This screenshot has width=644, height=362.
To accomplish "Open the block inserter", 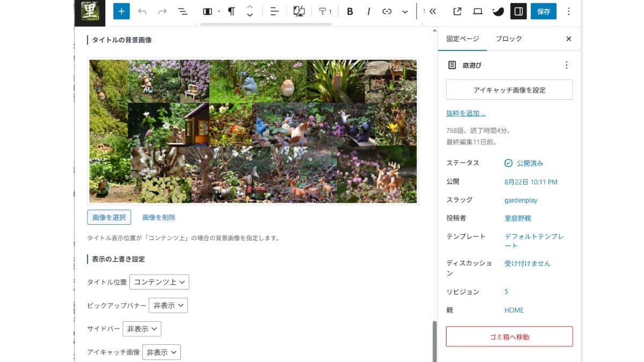I will click(x=121, y=11).
